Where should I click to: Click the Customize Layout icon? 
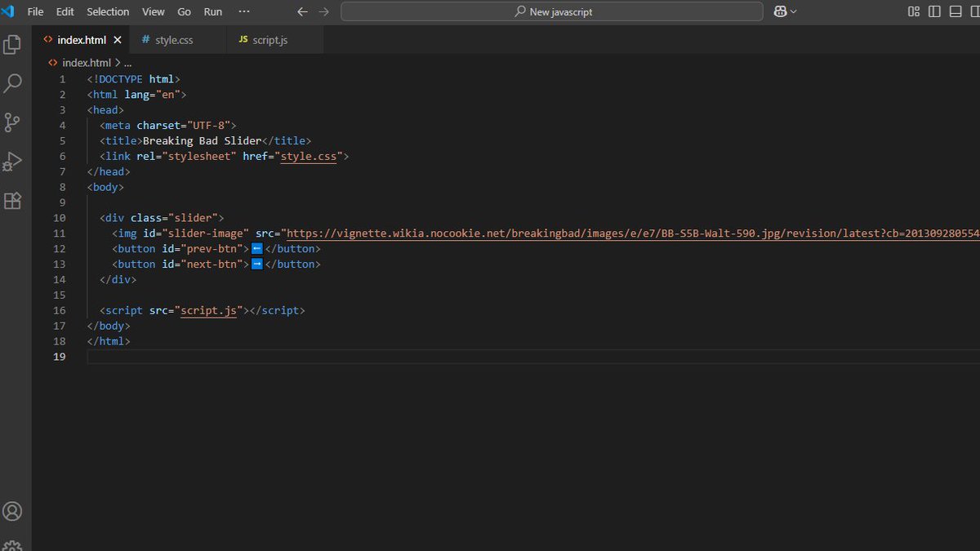click(x=914, y=11)
